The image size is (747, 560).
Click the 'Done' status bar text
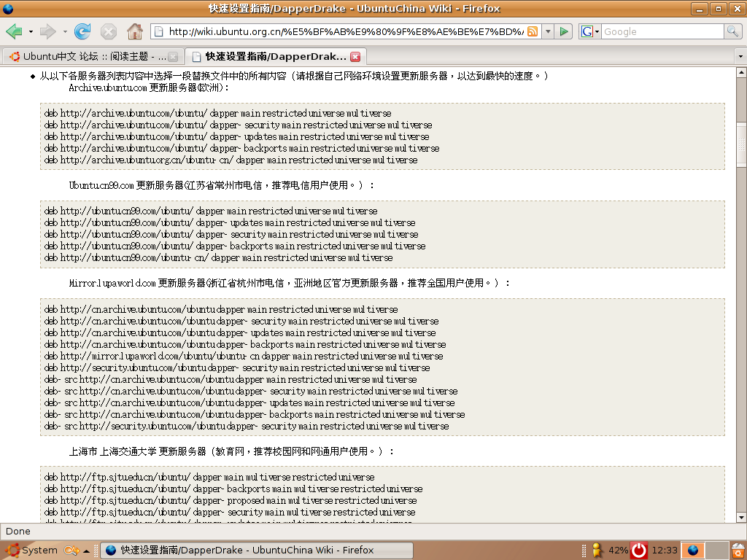click(18, 532)
